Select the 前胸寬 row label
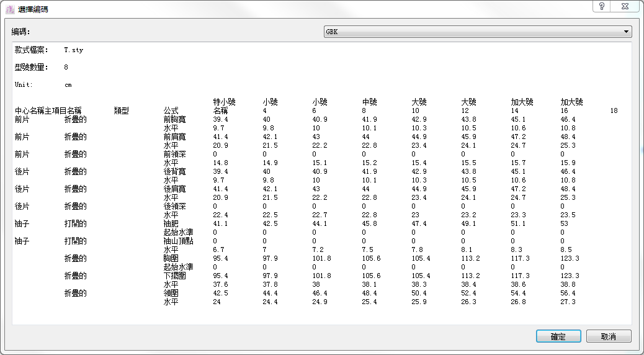The width and height of the screenshot is (644, 355). (174, 119)
